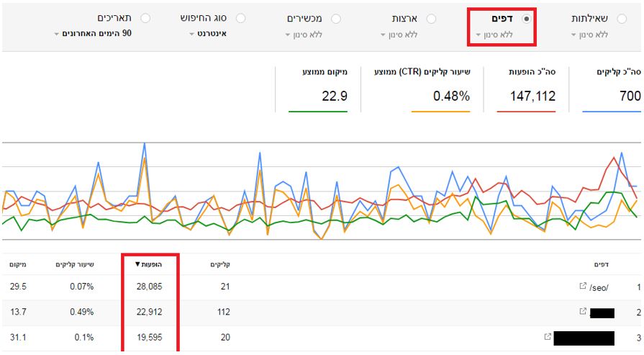Click external link icon in row 3

pyautogui.click(x=548, y=337)
